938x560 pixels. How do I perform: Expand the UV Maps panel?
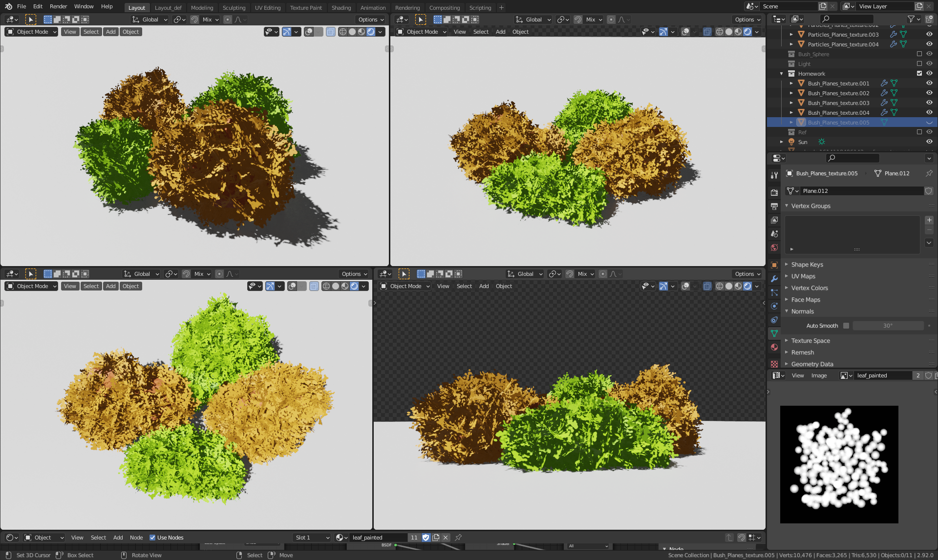(803, 276)
